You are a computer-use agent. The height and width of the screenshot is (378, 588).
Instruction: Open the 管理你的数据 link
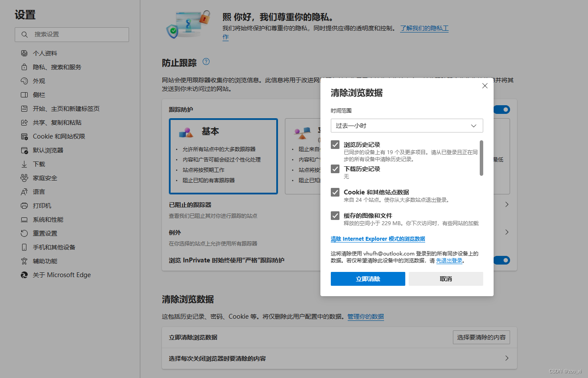[366, 317]
